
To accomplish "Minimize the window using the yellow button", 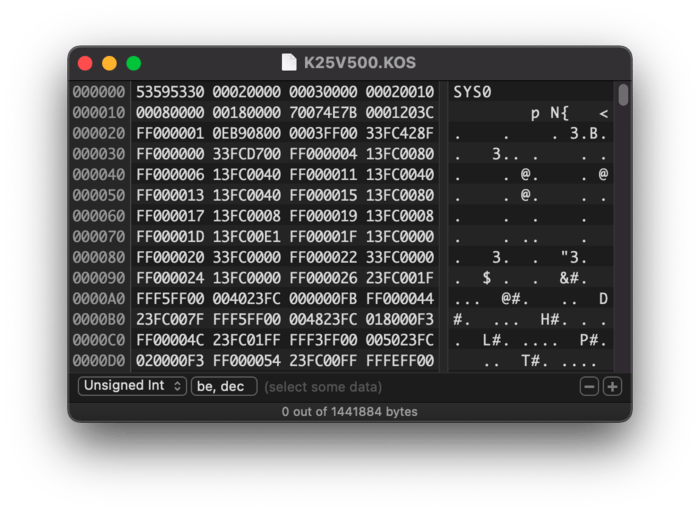I will click(x=109, y=63).
